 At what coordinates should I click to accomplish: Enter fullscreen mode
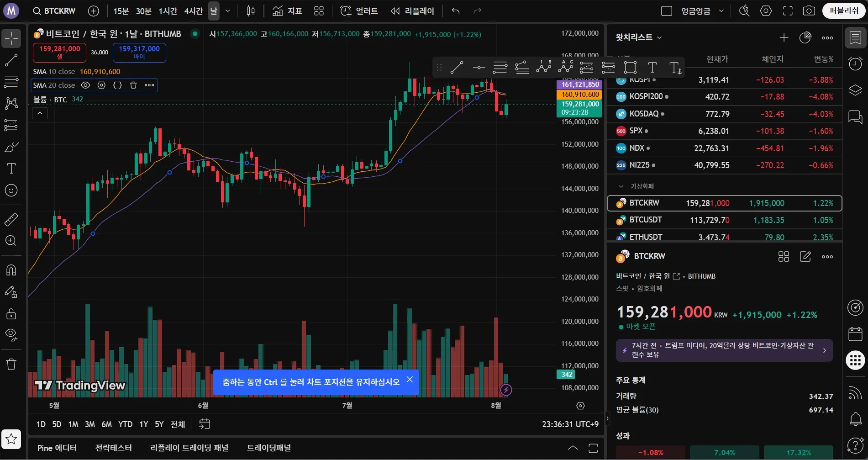[x=788, y=11]
